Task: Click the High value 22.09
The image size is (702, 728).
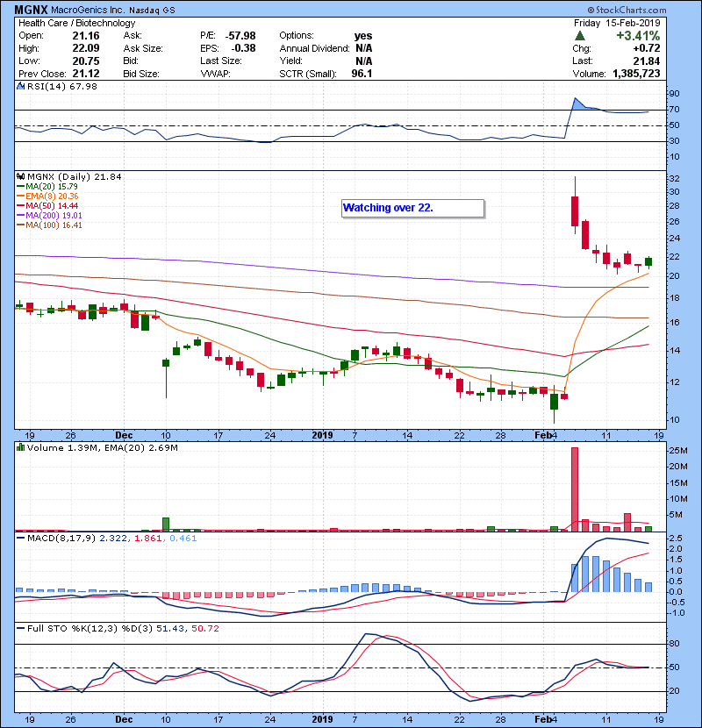Action: pos(86,48)
